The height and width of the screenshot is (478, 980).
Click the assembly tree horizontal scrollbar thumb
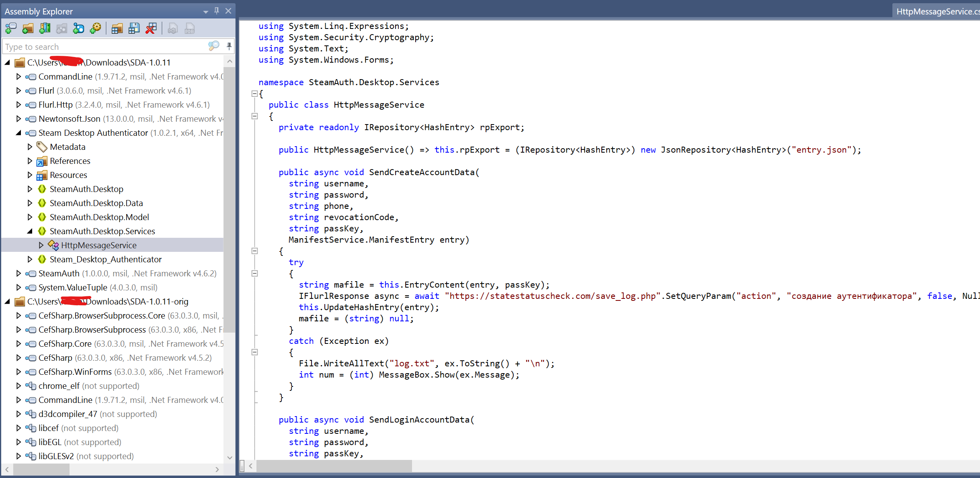click(x=41, y=469)
